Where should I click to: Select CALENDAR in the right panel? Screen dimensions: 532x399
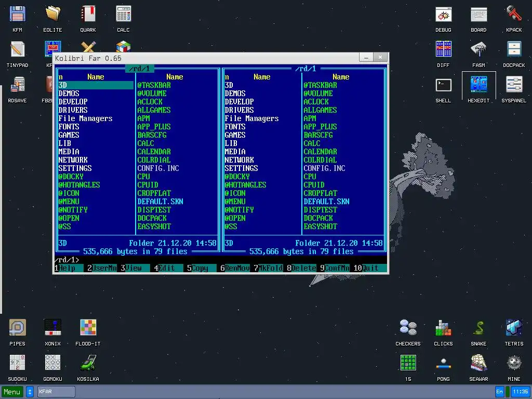pyautogui.click(x=320, y=152)
